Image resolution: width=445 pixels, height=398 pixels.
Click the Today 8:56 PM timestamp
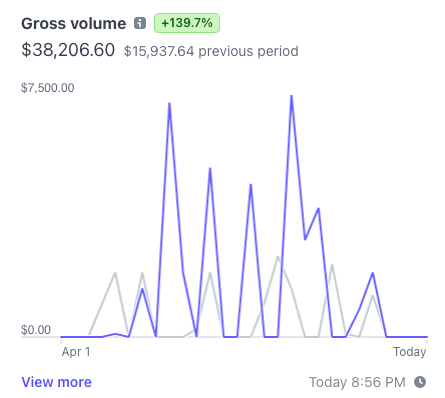357,382
